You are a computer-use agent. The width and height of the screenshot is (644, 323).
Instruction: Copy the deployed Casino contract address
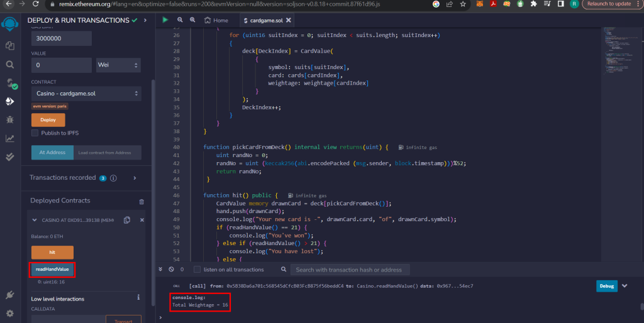[x=127, y=220]
